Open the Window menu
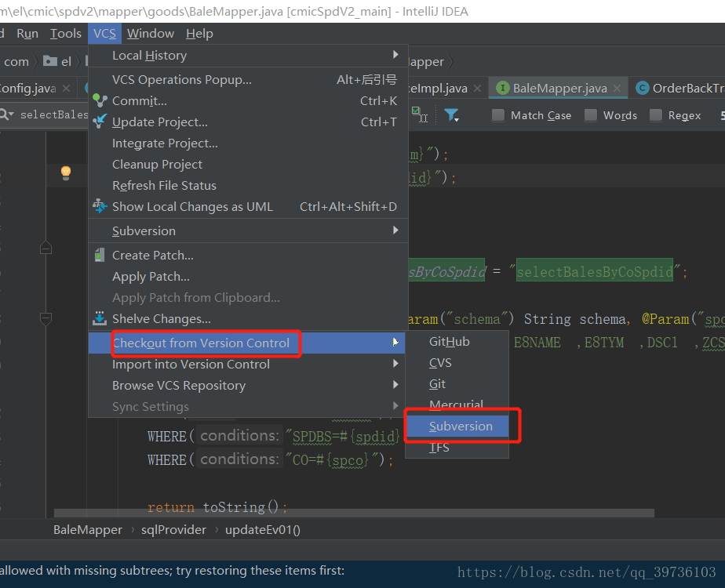 coord(151,34)
